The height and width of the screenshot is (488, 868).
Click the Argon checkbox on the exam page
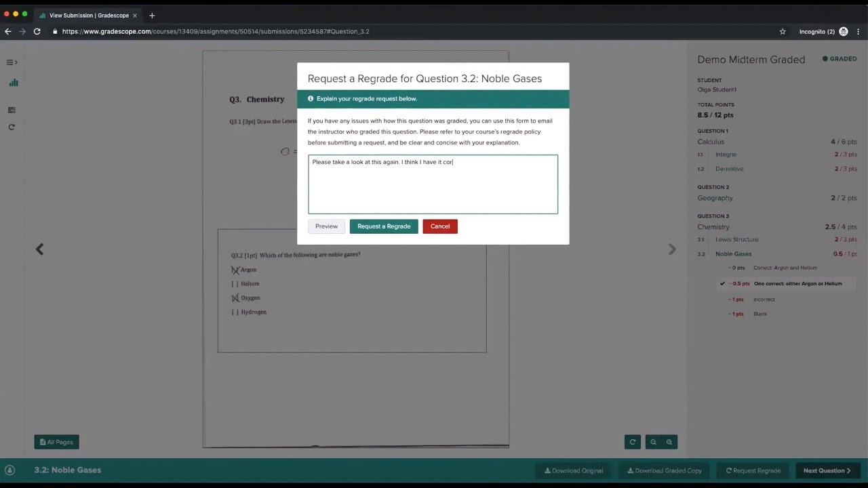click(235, 270)
